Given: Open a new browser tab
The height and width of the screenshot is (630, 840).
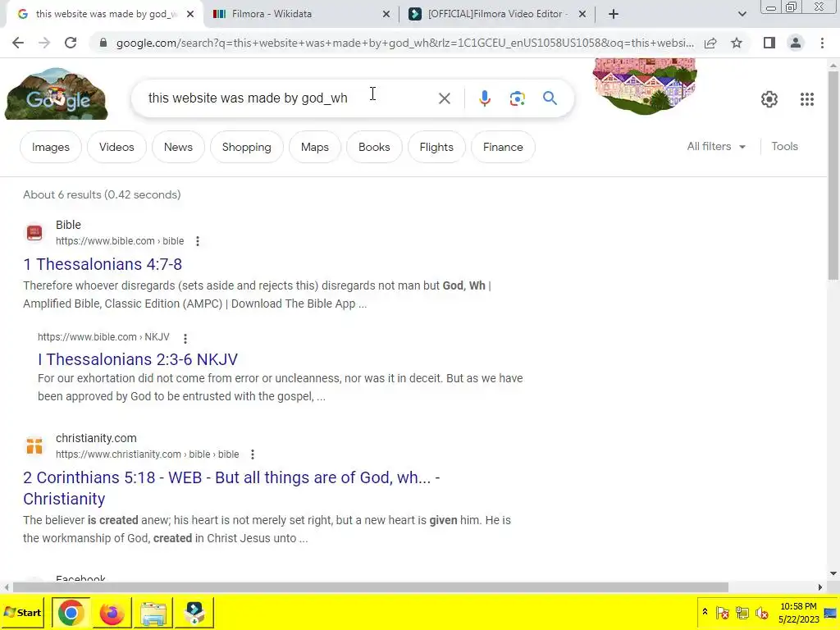Looking at the screenshot, I should [x=614, y=14].
